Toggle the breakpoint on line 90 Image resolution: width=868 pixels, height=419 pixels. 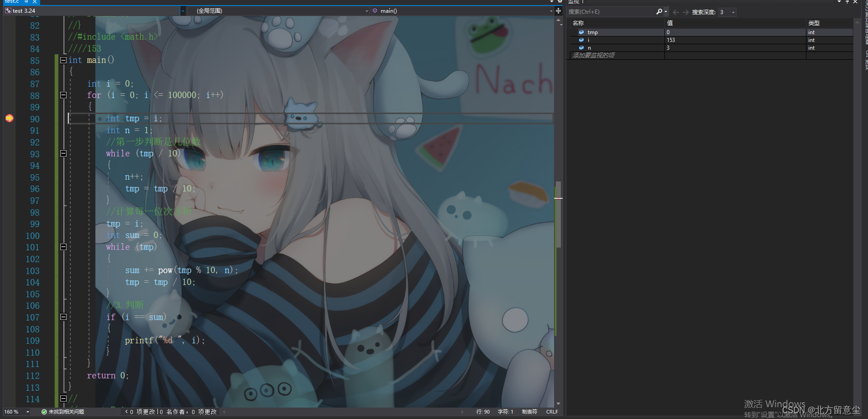9,119
